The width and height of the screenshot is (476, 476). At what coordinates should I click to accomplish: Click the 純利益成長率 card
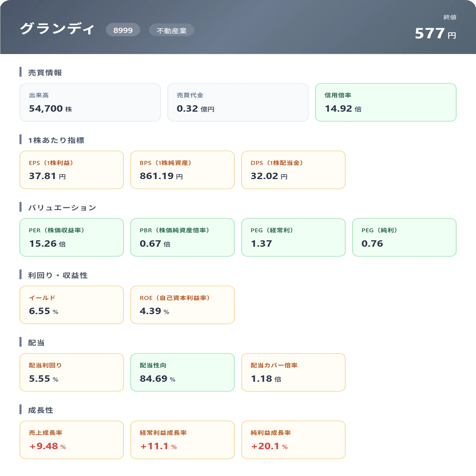[x=293, y=440]
